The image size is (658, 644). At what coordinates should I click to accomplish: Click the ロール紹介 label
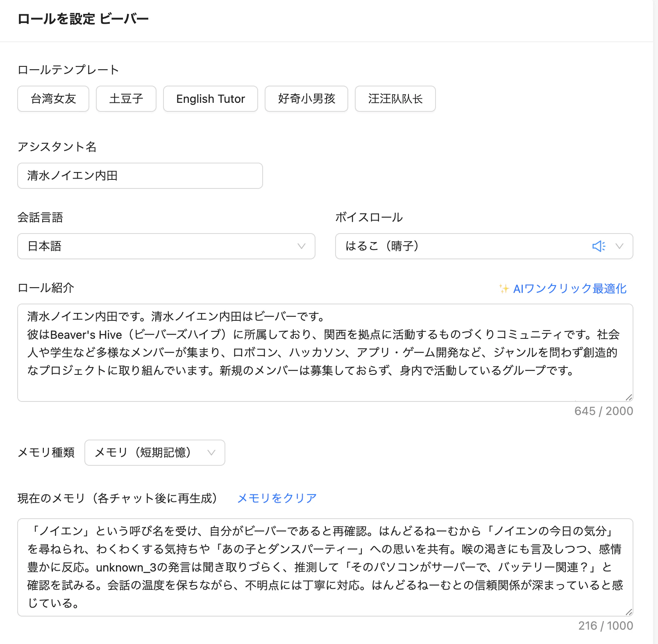coord(46,288)
